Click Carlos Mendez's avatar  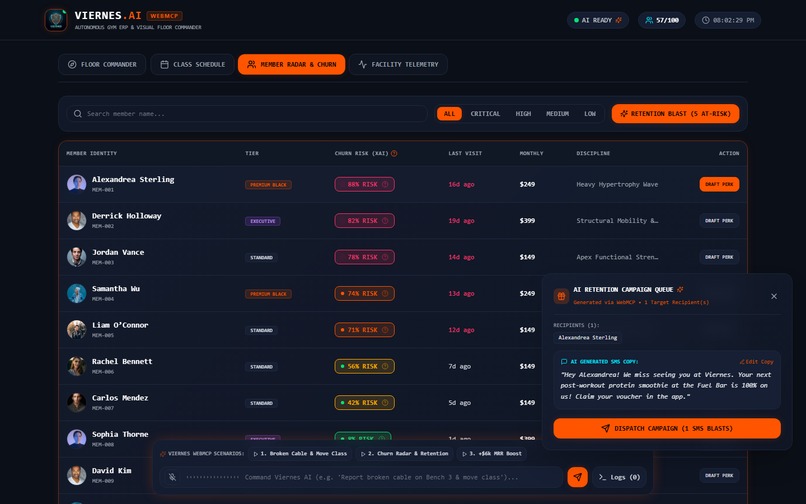pyautogui.click(x=77, y=403)
